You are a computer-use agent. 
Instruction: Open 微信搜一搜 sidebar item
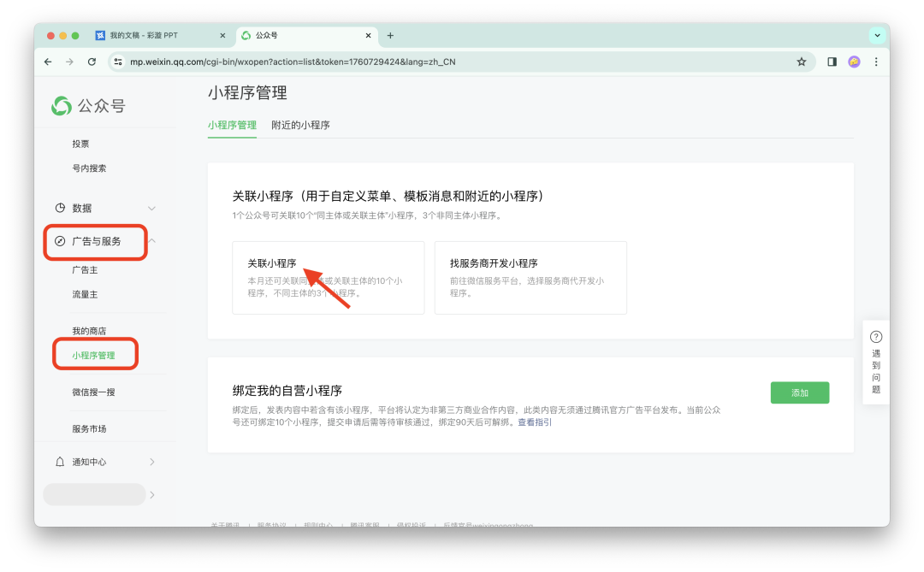point(93,392)
